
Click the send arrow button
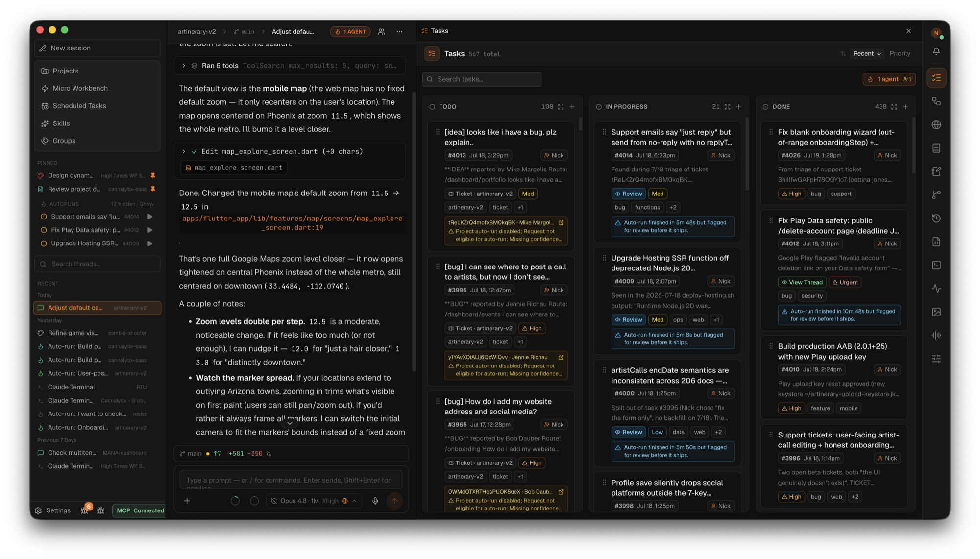point(394,501)
